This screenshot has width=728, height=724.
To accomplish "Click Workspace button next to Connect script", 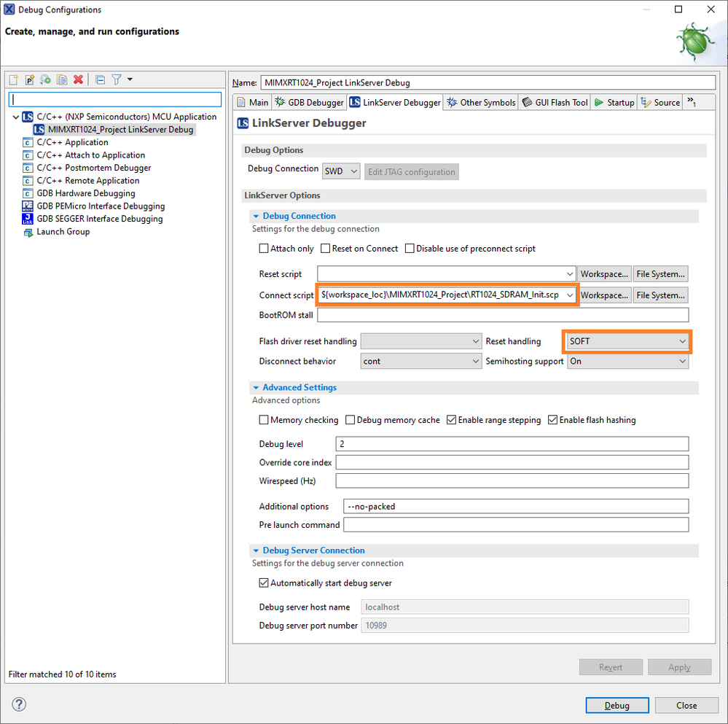I will tap(604, 295).
